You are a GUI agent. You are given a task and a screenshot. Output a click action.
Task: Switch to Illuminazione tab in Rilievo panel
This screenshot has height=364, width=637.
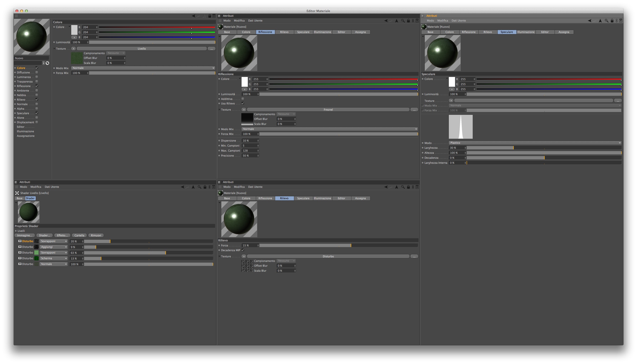[322, 198]
